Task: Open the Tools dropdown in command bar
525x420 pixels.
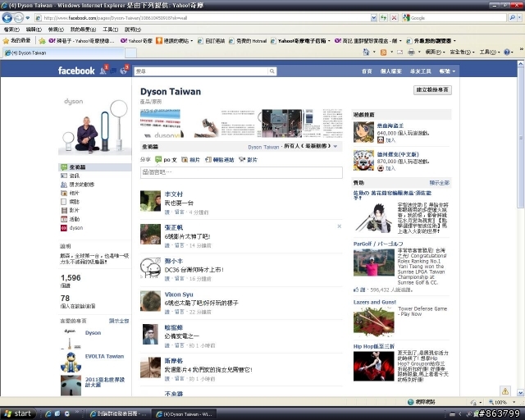Action: (x=490, y=52)
